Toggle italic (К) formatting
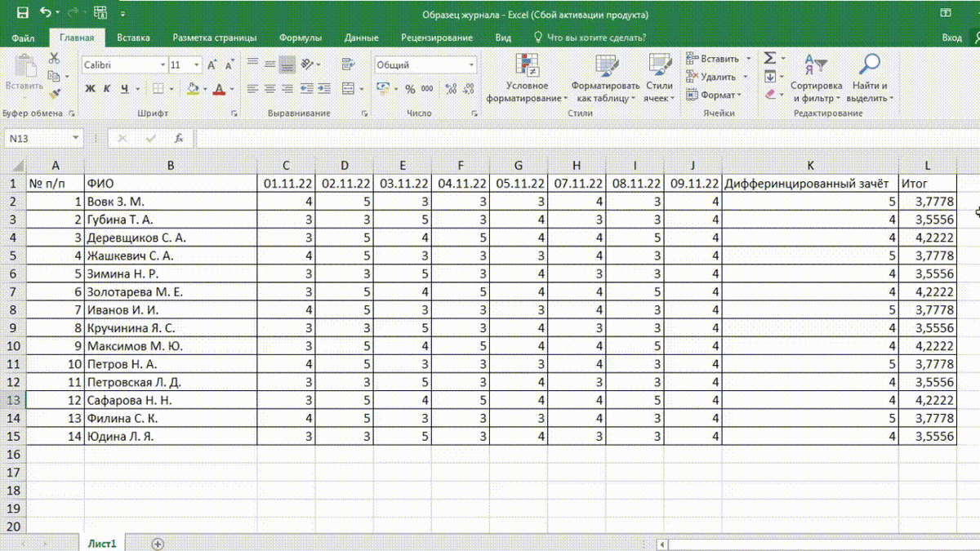Image resolution: width=980 pixels, height=551 pixels. (108, 89)
